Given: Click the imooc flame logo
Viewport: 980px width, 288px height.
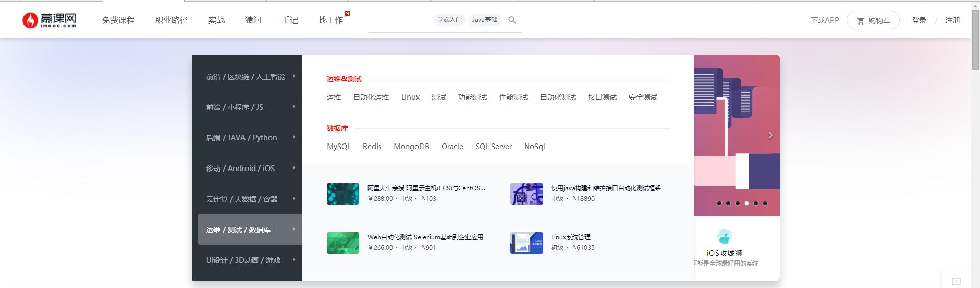Looking at the screenshot, I should point(49,20).
